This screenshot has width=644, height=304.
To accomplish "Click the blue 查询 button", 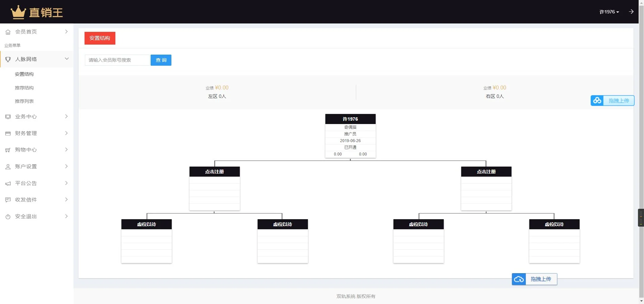I will click(x=161, y=60).
